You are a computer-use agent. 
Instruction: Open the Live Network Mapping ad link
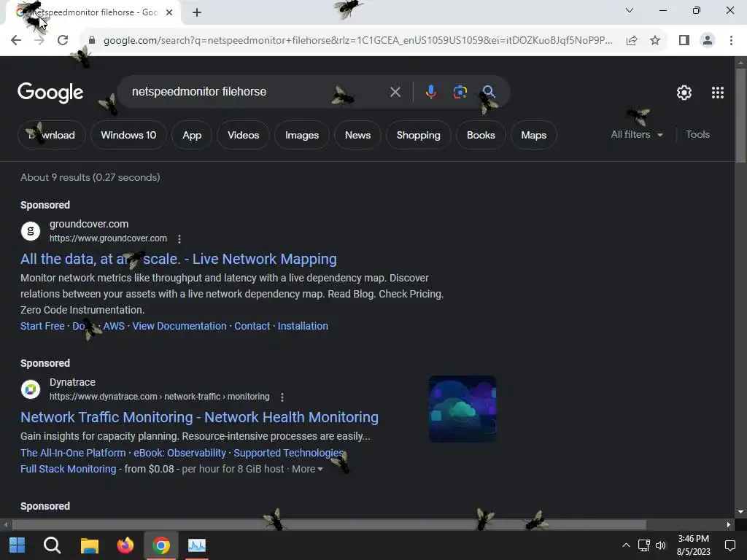click(179, 259)
